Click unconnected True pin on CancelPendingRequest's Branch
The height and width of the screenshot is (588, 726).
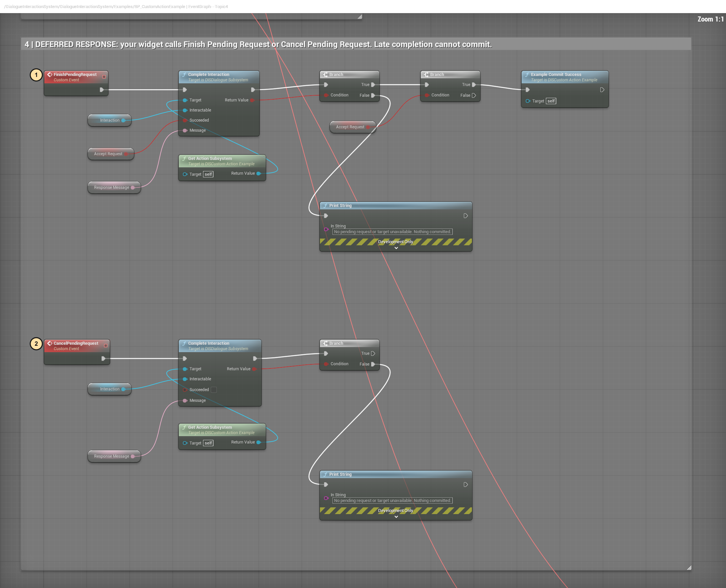click(x=373, y=353)
